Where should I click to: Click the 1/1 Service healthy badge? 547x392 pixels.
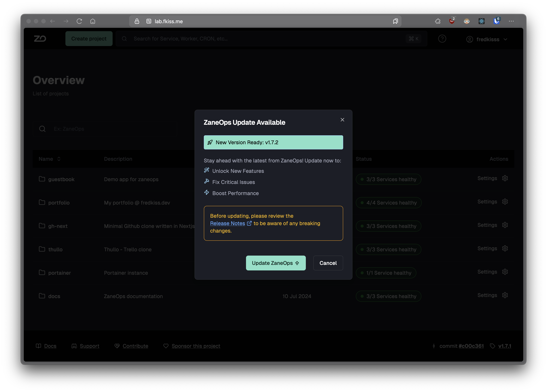click(386, 273)
